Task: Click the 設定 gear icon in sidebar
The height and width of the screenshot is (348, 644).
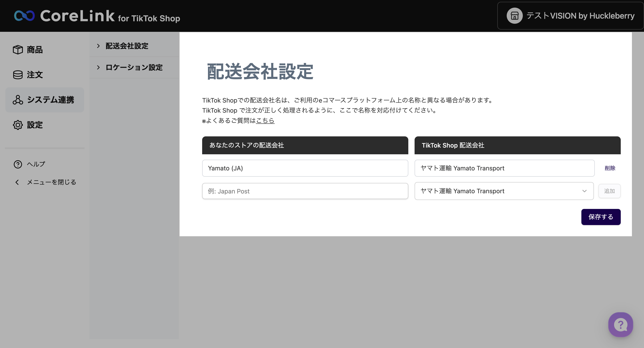Action: pyautogui.click(x=18, y=125)
